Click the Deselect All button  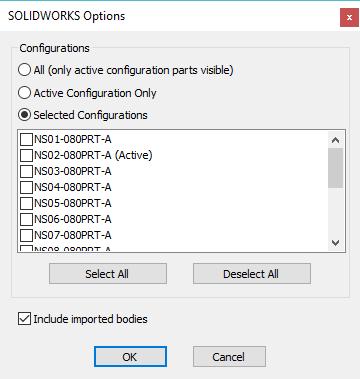click(x=252, y=274)
